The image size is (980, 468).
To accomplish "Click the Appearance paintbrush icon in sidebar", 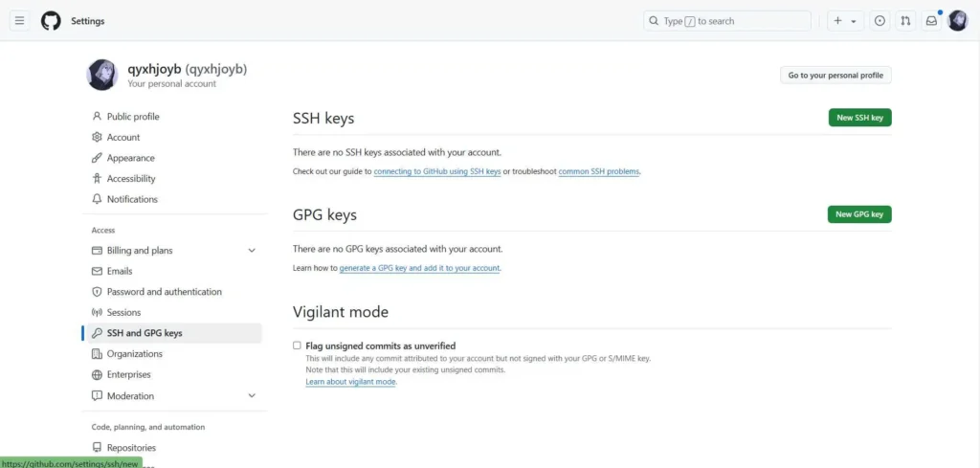I will click(97, 158).
